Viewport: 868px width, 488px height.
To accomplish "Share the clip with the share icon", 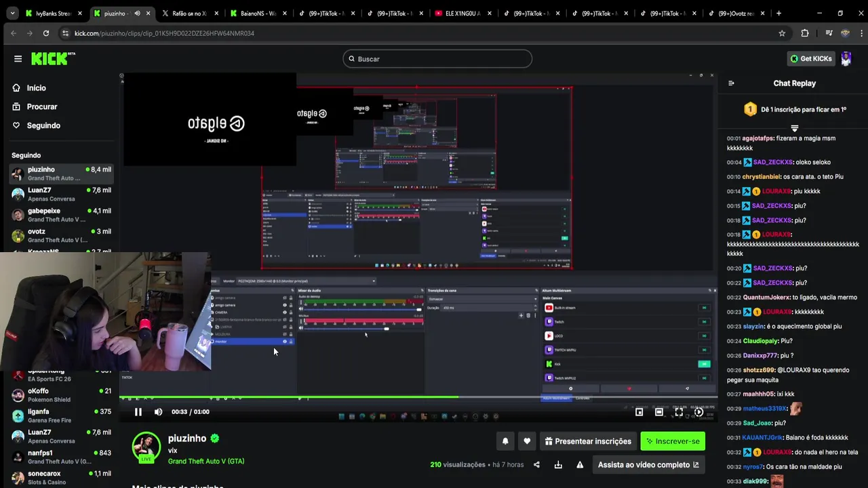I will (536, 465).
